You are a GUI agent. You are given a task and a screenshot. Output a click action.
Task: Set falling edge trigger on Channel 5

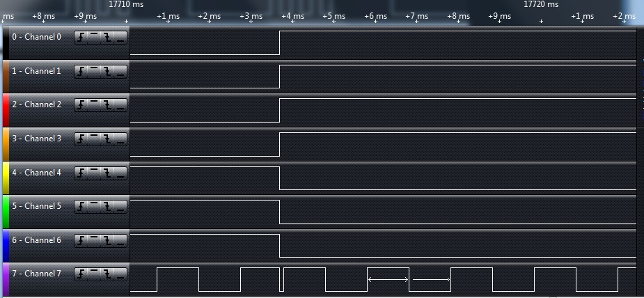tap(107, 207)
